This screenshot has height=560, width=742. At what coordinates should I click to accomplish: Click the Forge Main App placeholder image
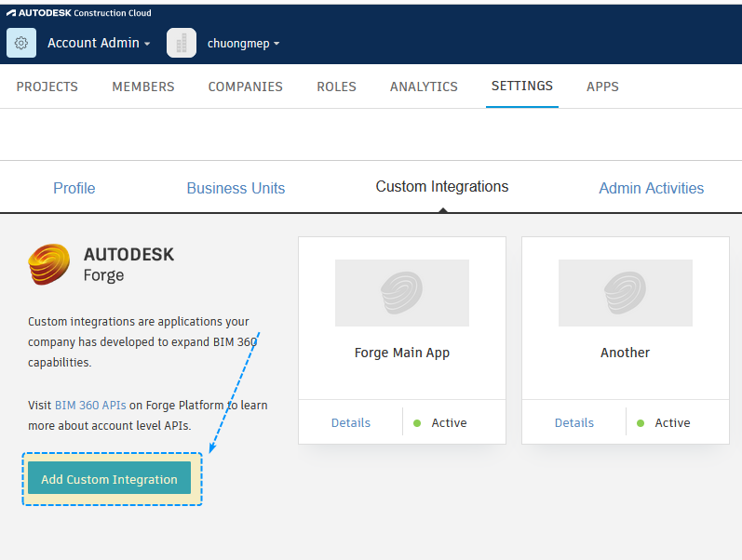[x=402, y=292]
